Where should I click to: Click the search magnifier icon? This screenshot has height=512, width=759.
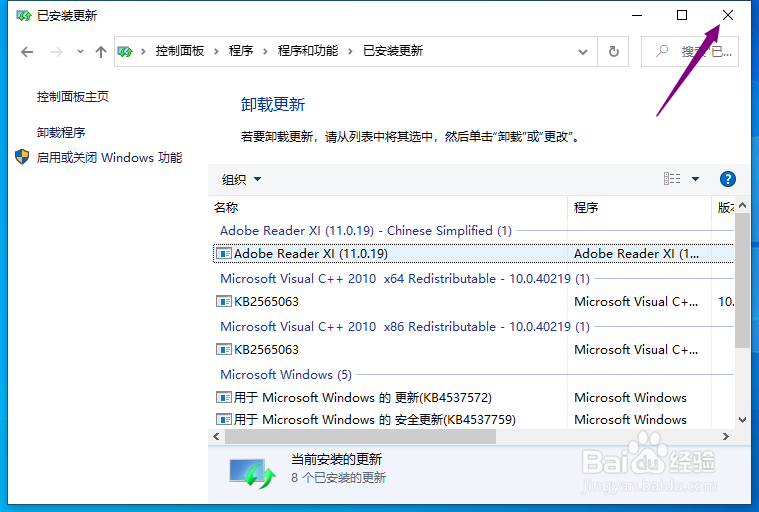661,51
